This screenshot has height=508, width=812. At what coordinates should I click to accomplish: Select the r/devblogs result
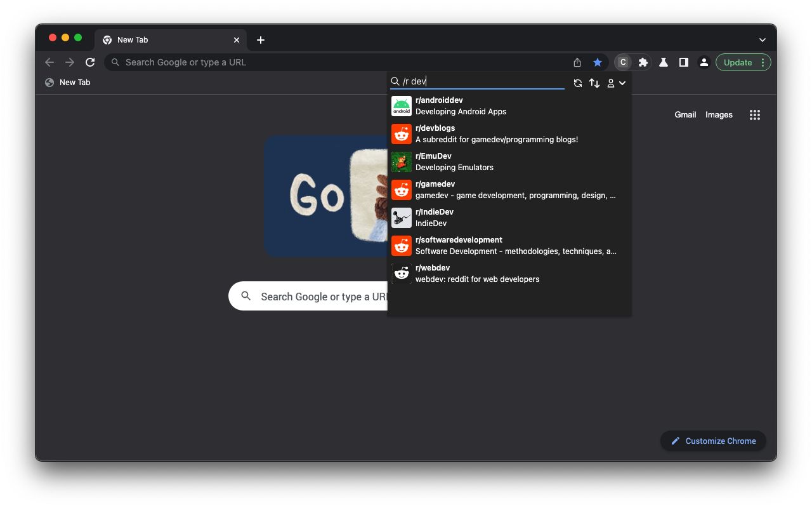(509, 134)
